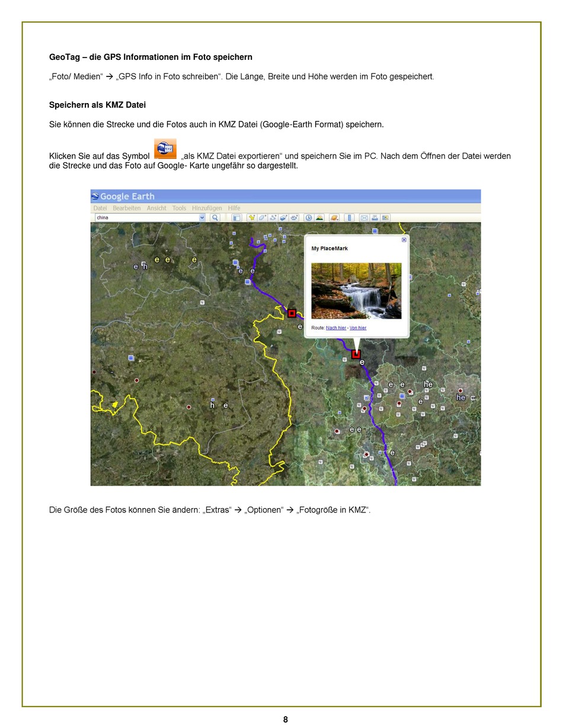Open the Hilfe menu

[234, 209]
